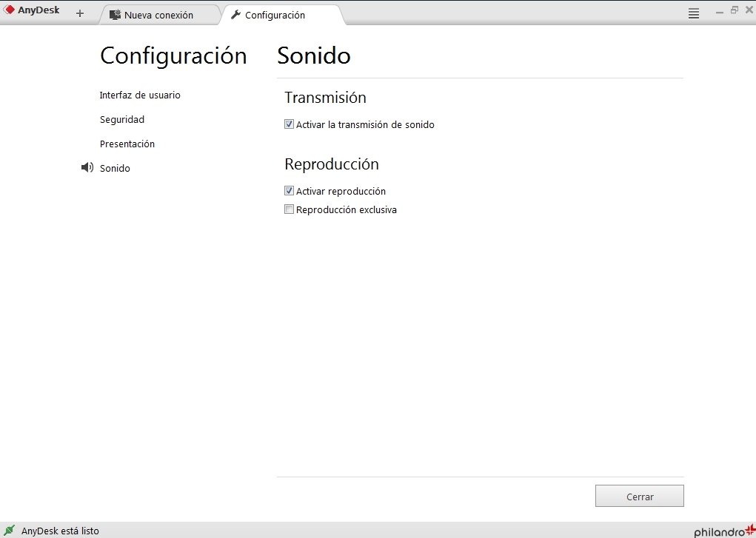This screenshot has height=538, width=756.
Task: Select the Configuración tab
Action: tap(282, 15)
